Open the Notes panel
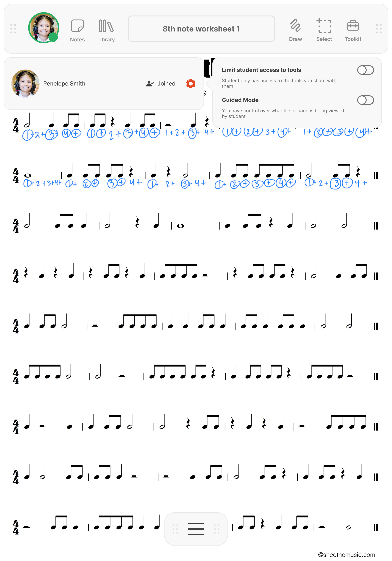The height and width of the screenshot is (561, 392). click(77, 29)
